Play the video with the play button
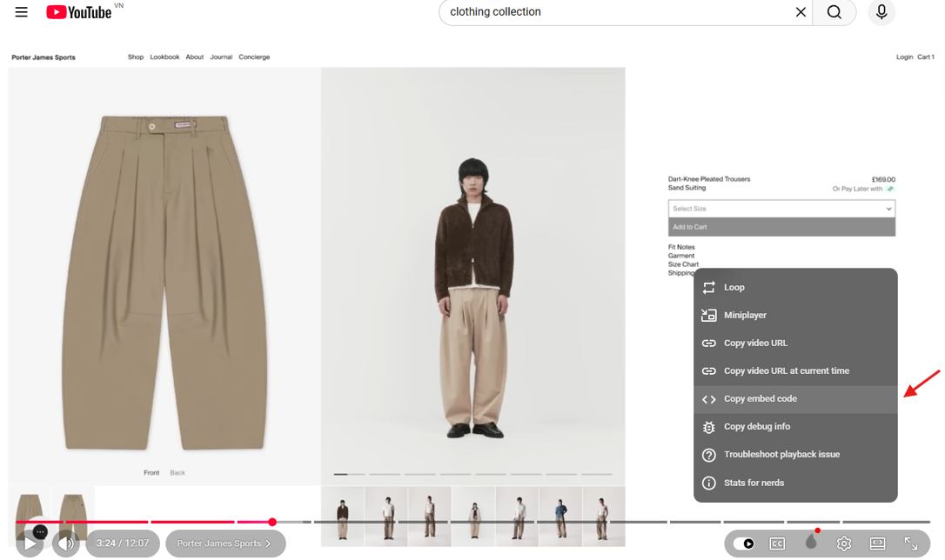This screenshot has width=945, height=560. coord(30,543)
